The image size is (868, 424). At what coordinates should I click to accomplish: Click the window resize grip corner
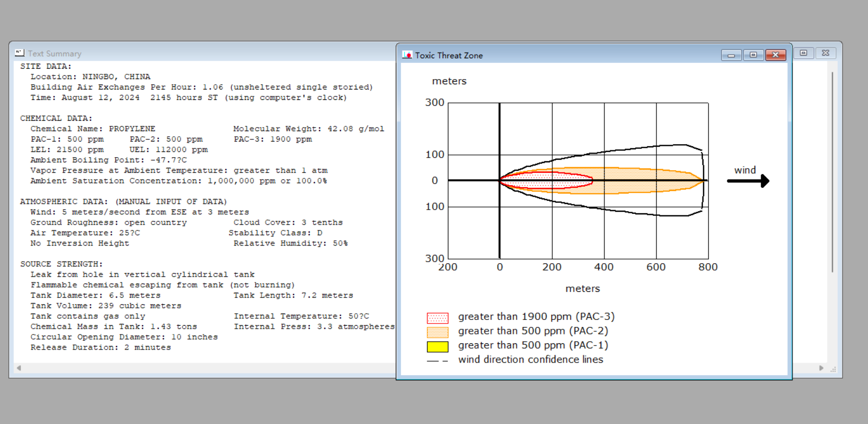click(x=833, y=369)
